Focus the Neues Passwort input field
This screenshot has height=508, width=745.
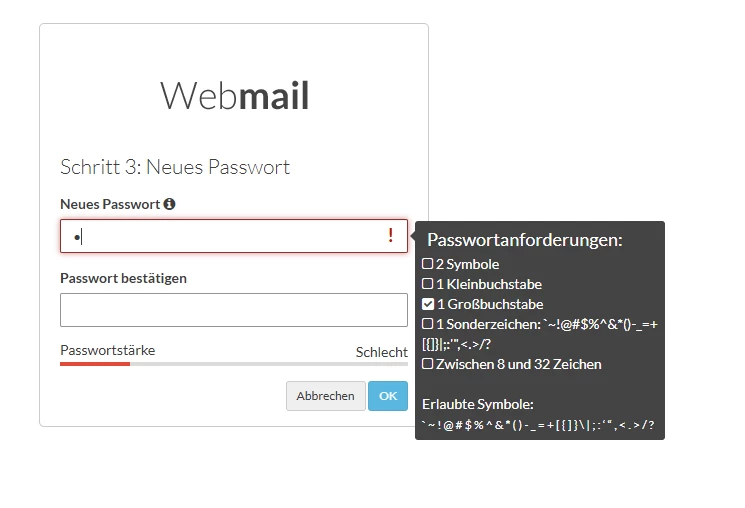click(220, 237)
